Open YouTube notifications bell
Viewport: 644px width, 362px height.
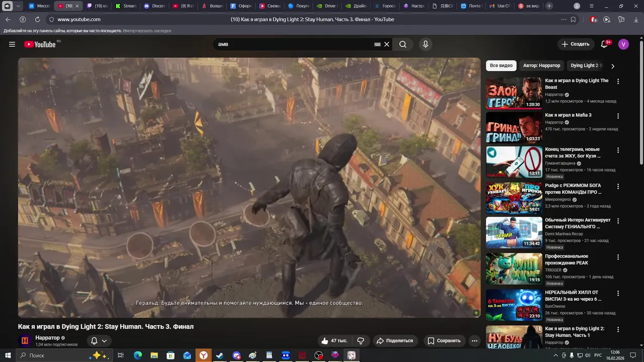click(x=605, y=44)
